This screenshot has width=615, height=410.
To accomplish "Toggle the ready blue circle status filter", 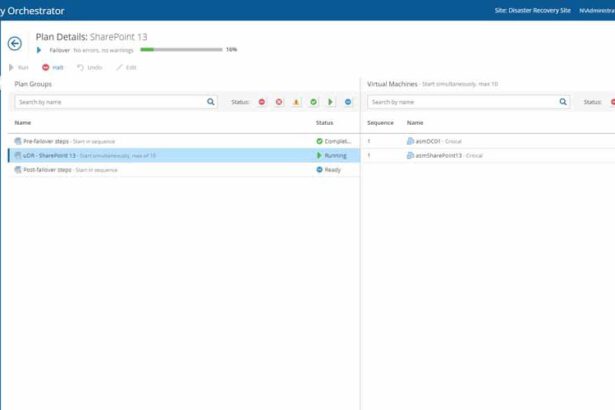I will click(348, 102).
